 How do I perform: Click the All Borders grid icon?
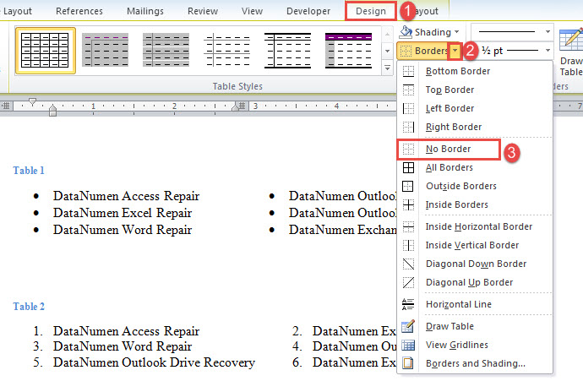tap(408, 168)
